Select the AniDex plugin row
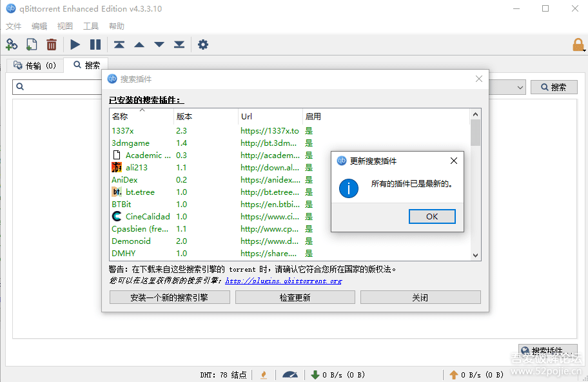This screenshot has width=588, height=382. pyautogui.click(x=289, y=180)
